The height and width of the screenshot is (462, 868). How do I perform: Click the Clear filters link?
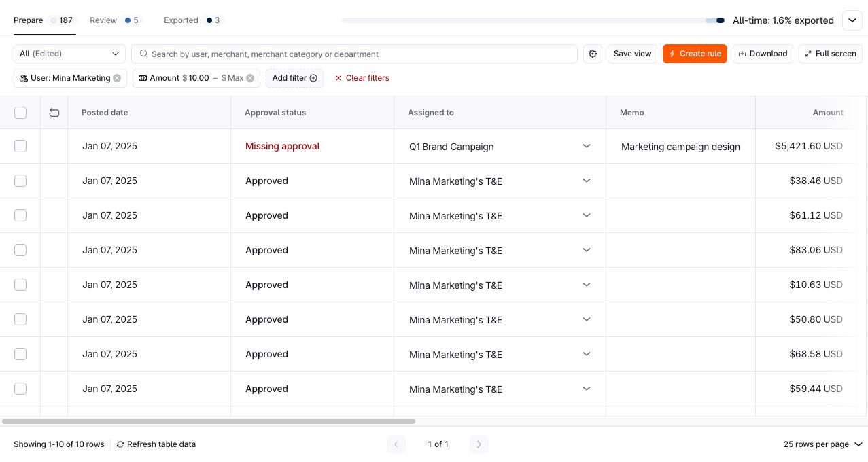pos(362,78)
